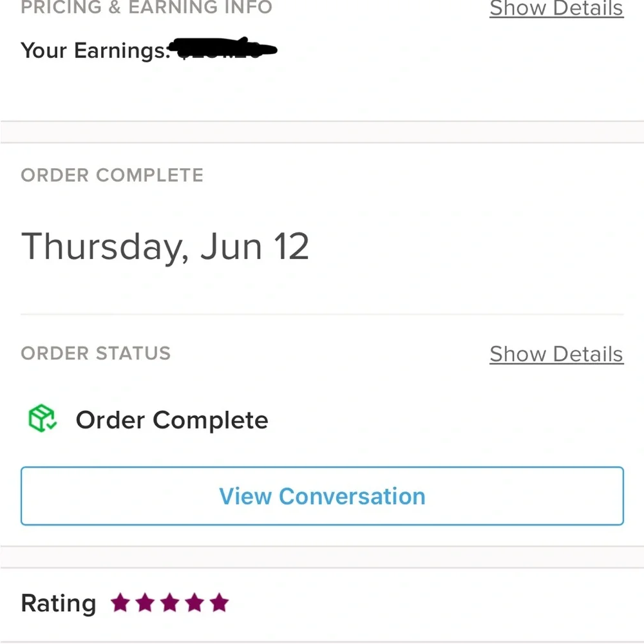Open View Conversation
This screenshot has width=644, height=644.
tap(322, 496)
